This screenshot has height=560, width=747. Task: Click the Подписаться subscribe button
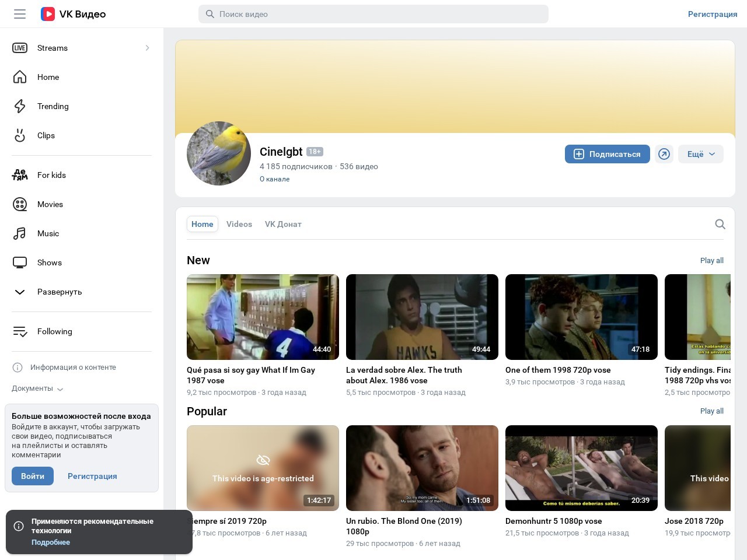point(608,154)
